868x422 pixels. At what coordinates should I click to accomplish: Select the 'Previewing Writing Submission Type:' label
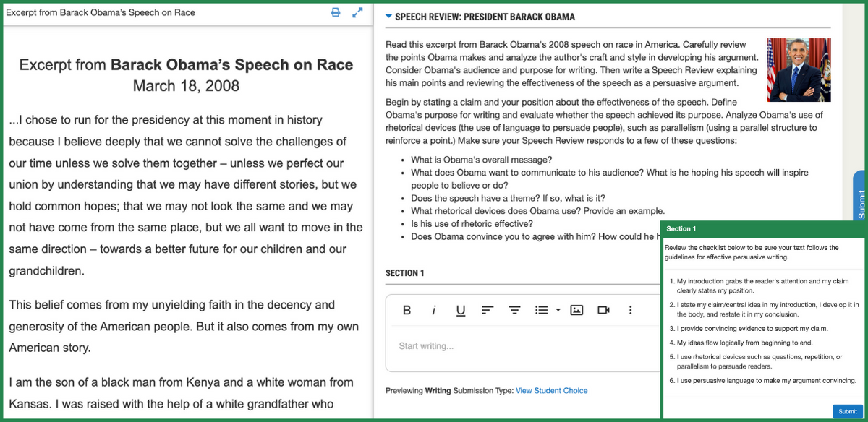pyautogui.click(x=449, y=391)
